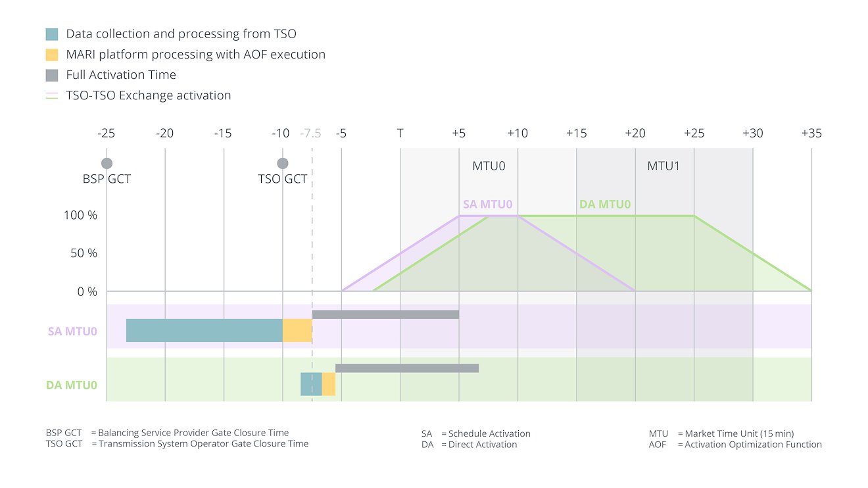Click the AOF definition in footnotes

coord(735,445)
